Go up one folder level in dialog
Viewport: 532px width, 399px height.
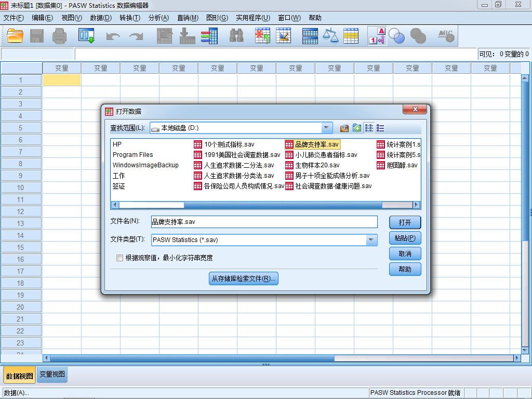344,128
